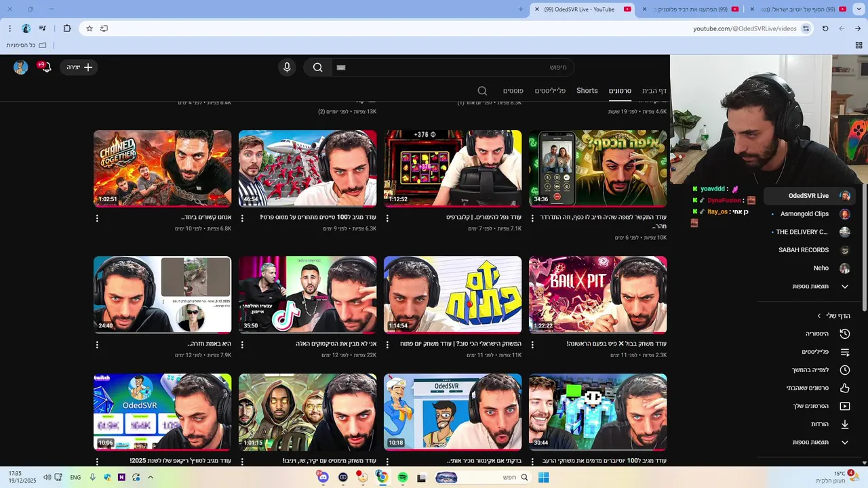
Task: Open the YouTube account avatar menu
Action: 21,67
